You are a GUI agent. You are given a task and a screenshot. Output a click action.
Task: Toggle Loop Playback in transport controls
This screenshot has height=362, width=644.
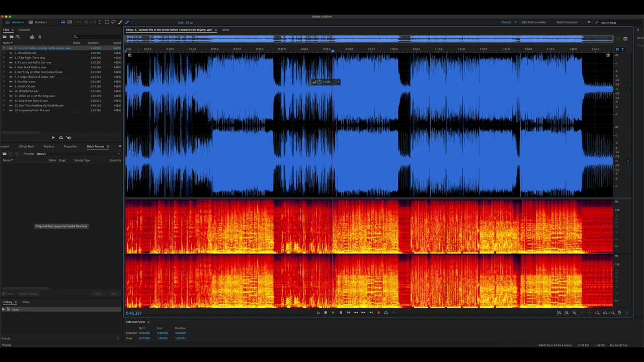[386, 312]
